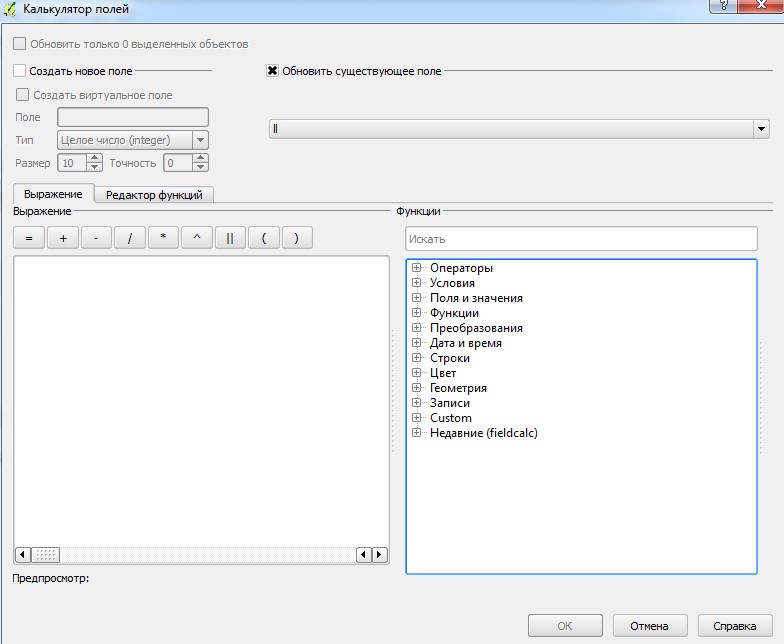Insert the division slash operator button
The width and height of the screenshot is (784, 644).
(130, 238)
